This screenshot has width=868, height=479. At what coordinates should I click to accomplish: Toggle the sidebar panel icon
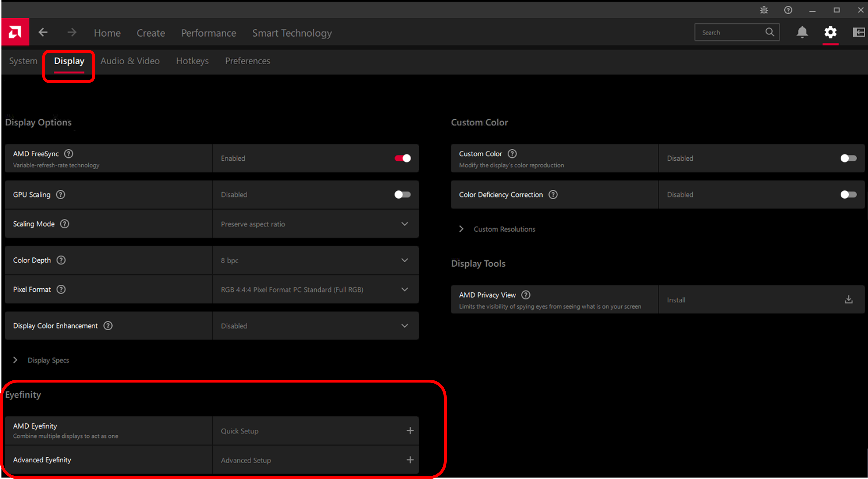click(x=859, y=32)
